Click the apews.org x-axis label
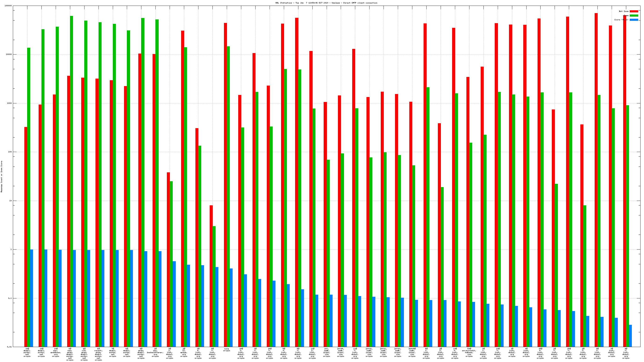Screen dimensions: 644x362 pos(184,352)
